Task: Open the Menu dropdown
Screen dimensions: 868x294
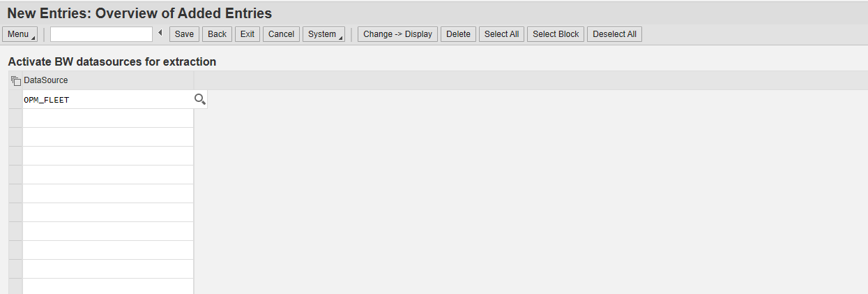Action: (x=21, y=34)
